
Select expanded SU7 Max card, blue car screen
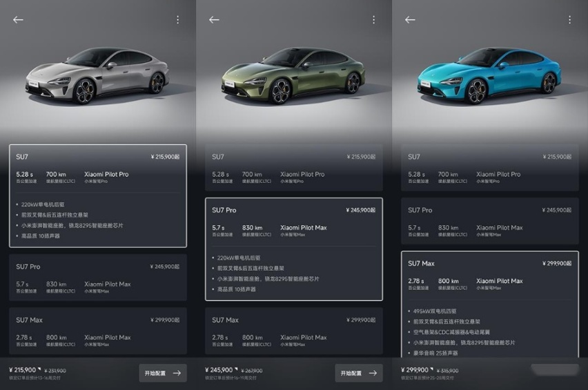coord(490,304)
